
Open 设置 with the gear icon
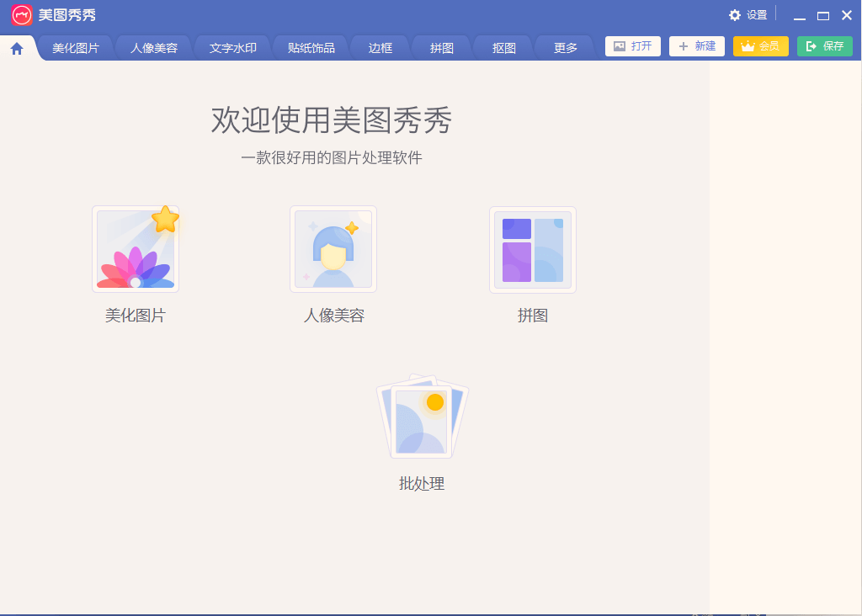click(748, 15)
